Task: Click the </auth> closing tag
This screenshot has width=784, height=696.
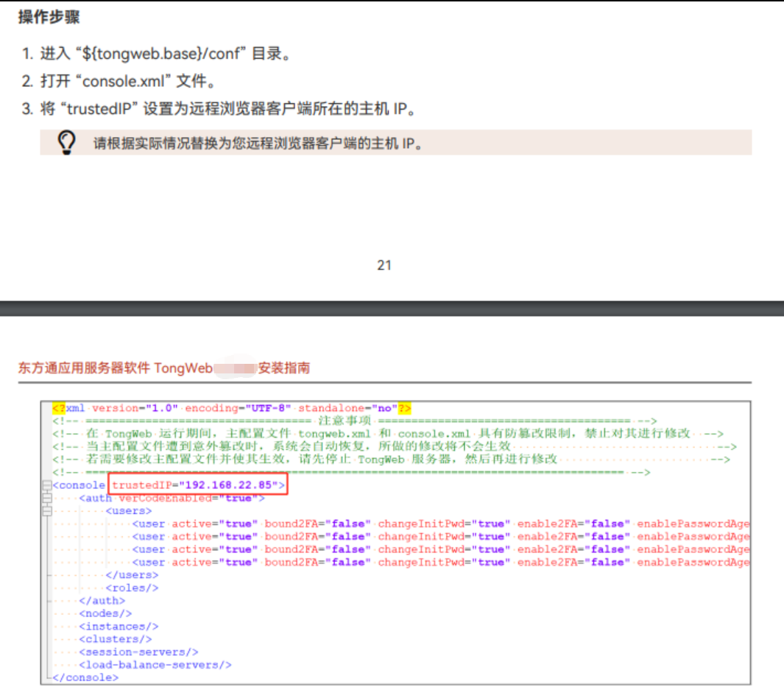Action: [x=102, y=600]
